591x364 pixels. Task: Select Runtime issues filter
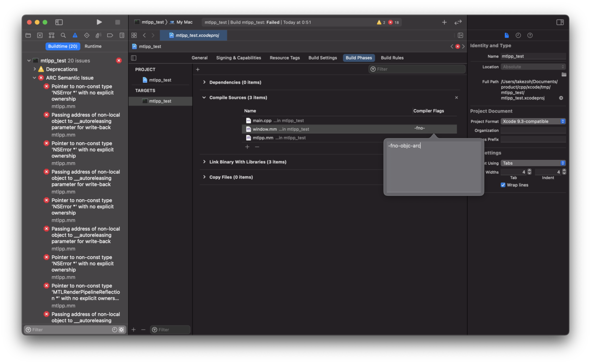(x=93, y=46)
